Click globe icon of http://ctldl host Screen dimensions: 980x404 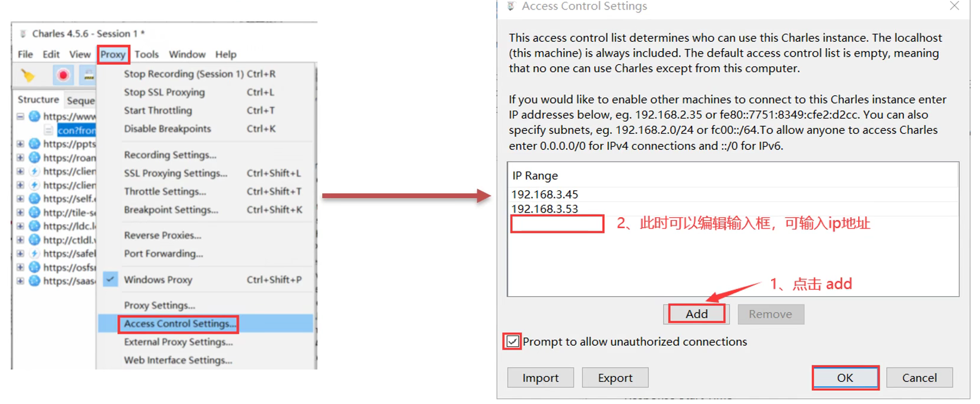(x=34, y=239)
